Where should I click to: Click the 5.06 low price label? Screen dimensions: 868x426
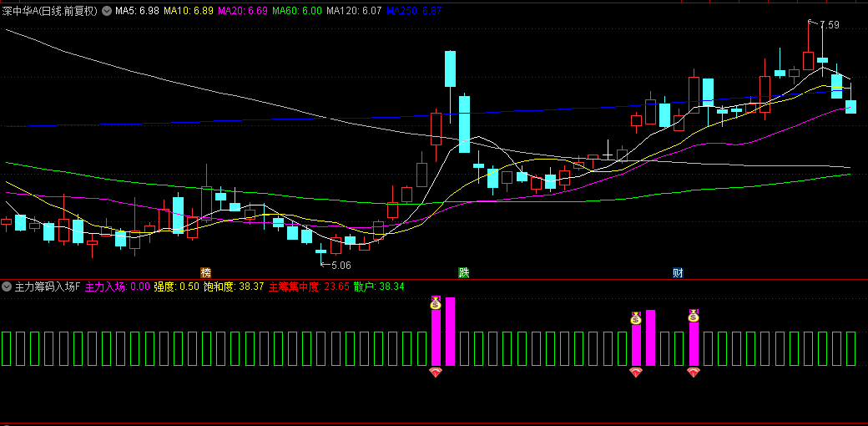pyautogui.click(x=341, y=266)
